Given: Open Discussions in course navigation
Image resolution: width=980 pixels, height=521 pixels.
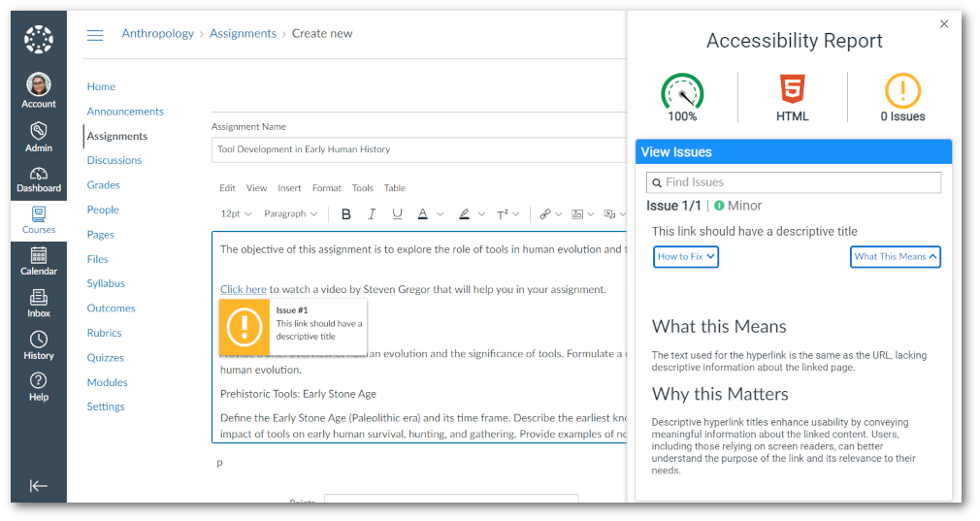Looking at the screenshot, I should point(114,160).
